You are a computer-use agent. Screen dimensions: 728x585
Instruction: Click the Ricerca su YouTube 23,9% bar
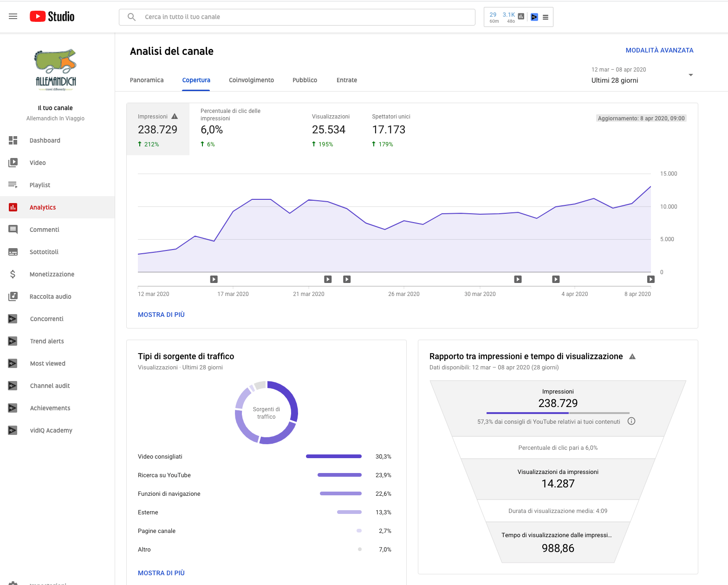[x=339, y=475]
